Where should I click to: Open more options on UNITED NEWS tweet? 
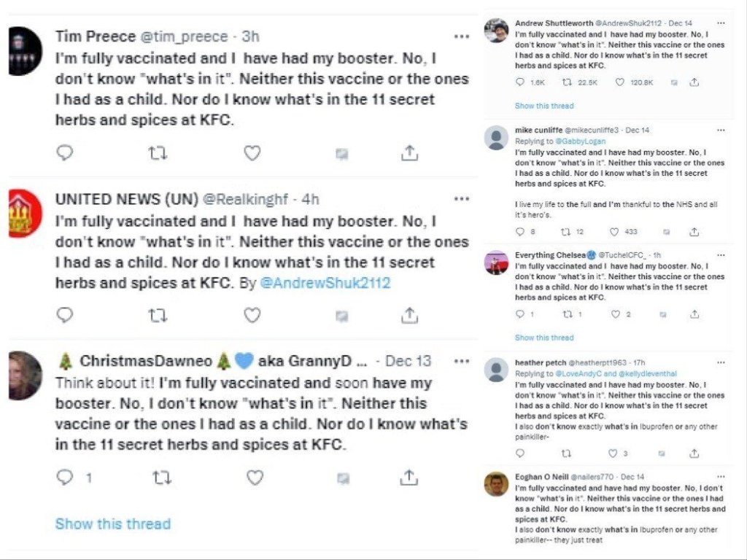[462, 198]
